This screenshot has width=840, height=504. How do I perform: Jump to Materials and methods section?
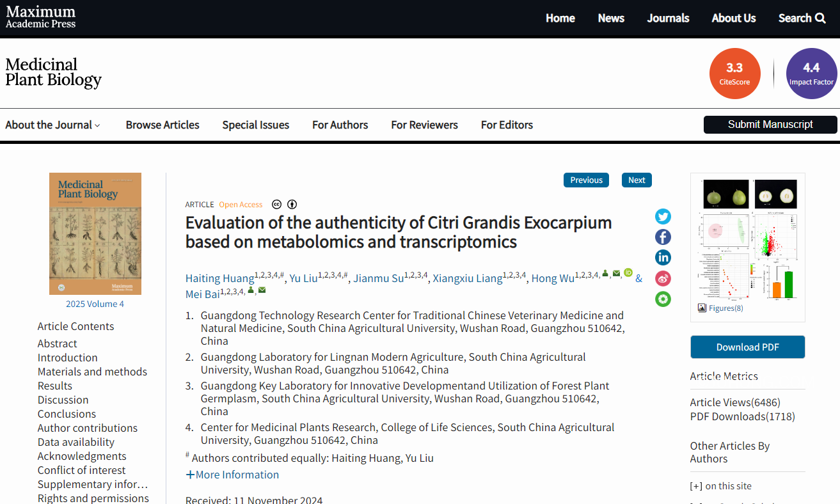[92, 372]
